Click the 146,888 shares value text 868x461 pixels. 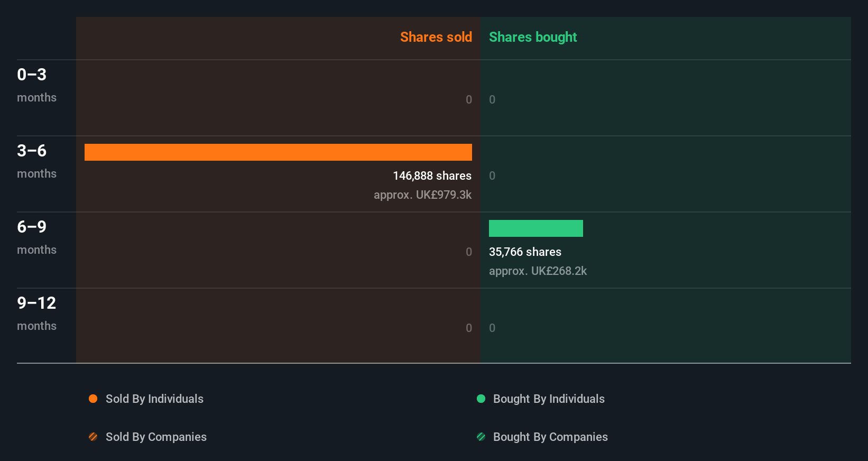tap(432, 176)
